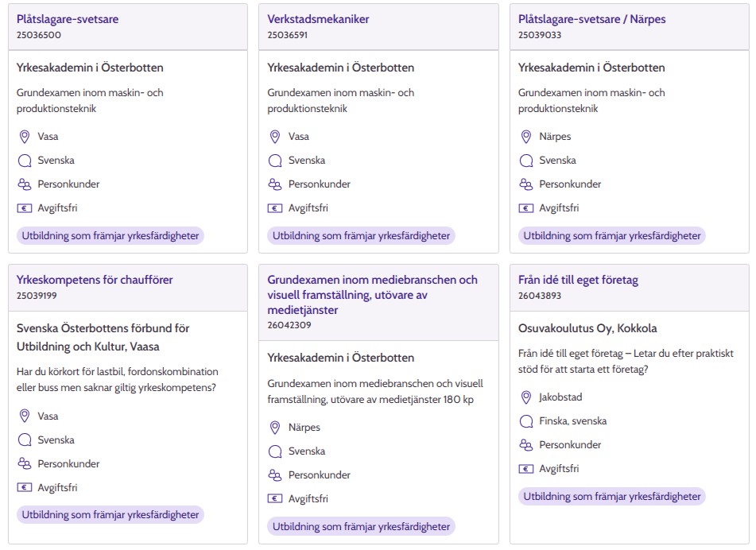756x550 pixels.
Task: Click language icon beside Finska, svenska
Action: tap(525, 421)
